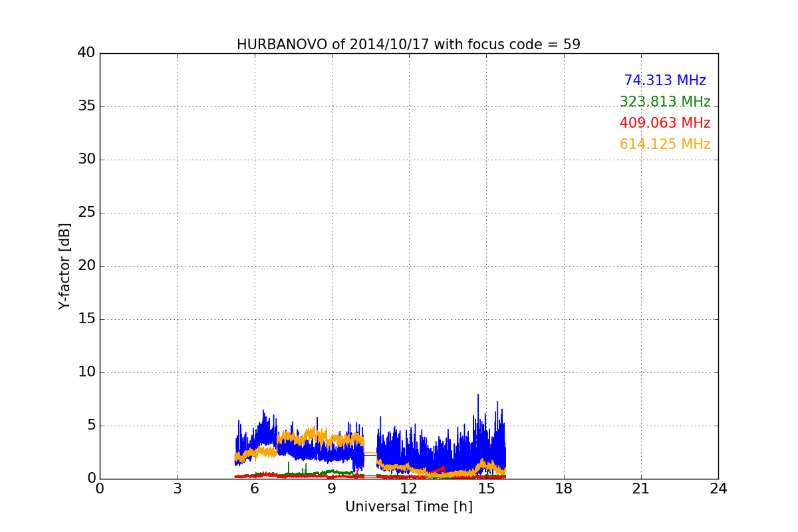
Task: Click the x-axis tick label 6
Action: coord(255,489)
